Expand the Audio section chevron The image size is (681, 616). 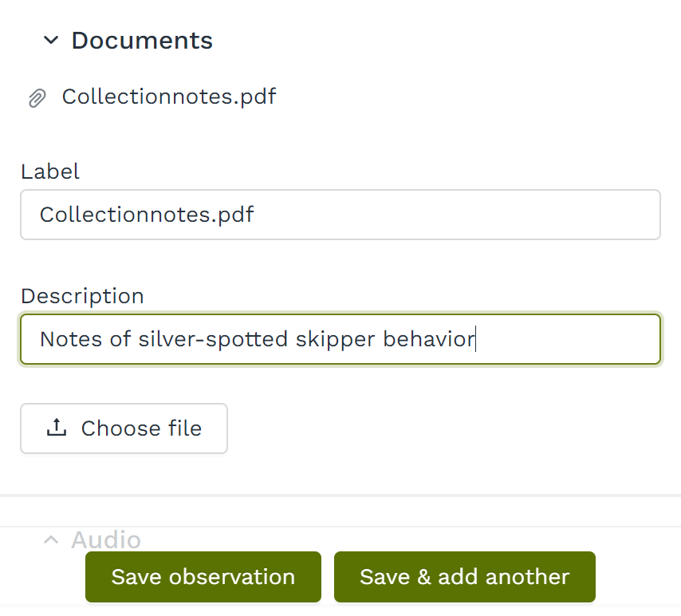pos(51,540)
